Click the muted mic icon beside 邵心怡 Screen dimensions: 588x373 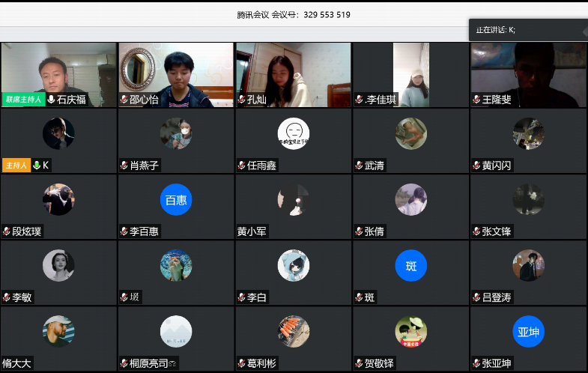(124, 100)
